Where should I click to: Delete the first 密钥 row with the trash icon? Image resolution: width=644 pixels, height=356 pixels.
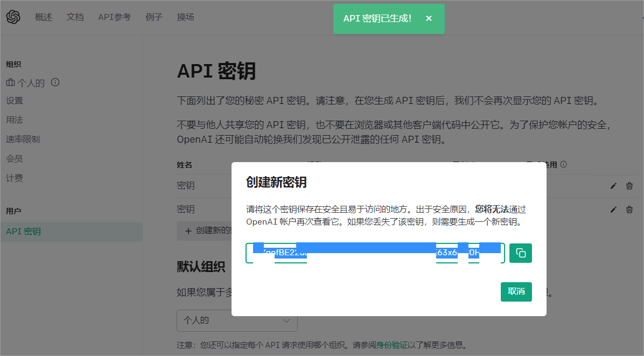tap(629, 186)
